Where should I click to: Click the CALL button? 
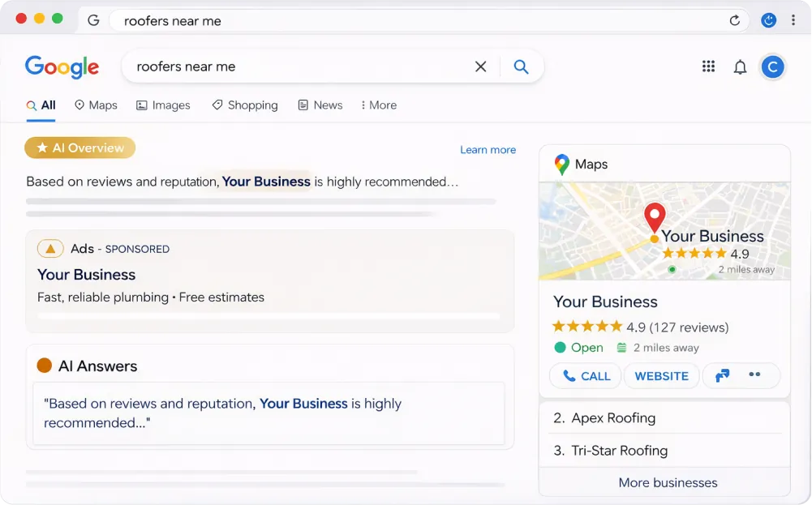(x=586, y=376)
